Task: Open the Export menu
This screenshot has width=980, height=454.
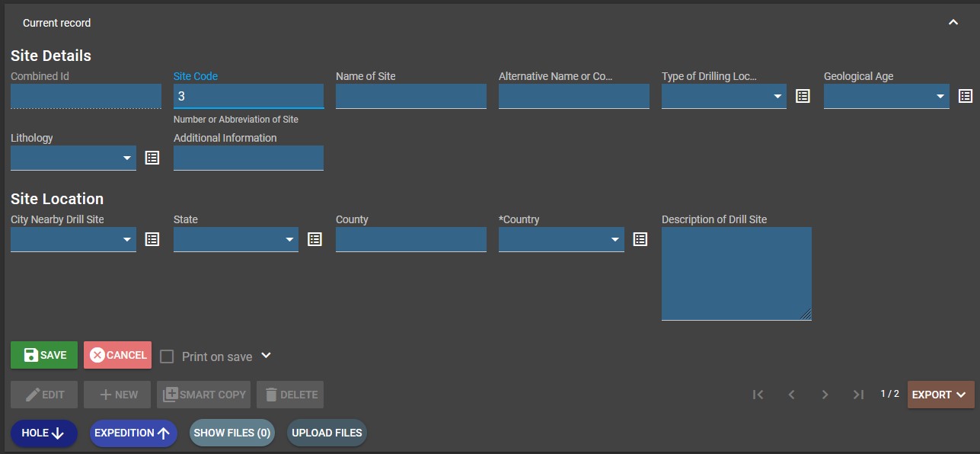Action: click(940, 395)
